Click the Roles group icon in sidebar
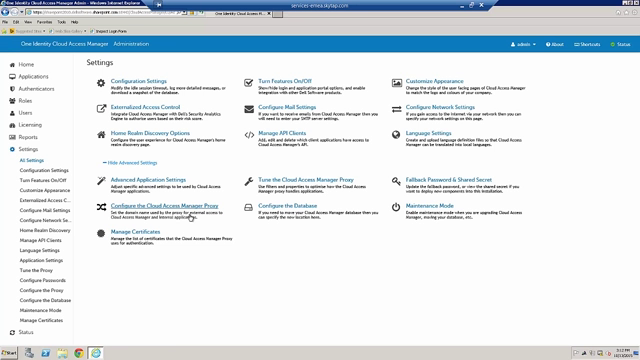The image size is (640, 360). pyautogui.click(x=12, y=101)
